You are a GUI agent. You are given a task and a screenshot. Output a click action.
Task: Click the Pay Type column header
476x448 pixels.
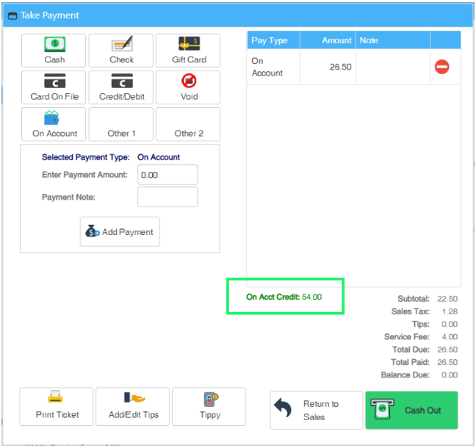[273, 40]
